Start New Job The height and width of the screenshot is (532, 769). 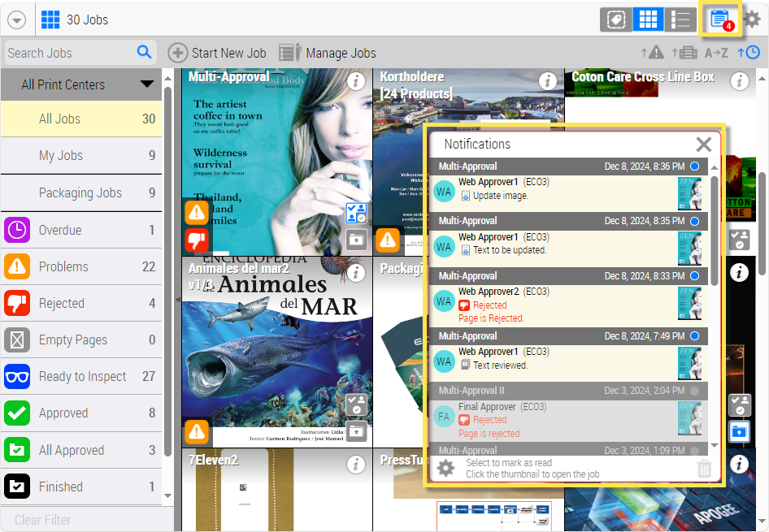pyautogui.click(x=217, y=53)
